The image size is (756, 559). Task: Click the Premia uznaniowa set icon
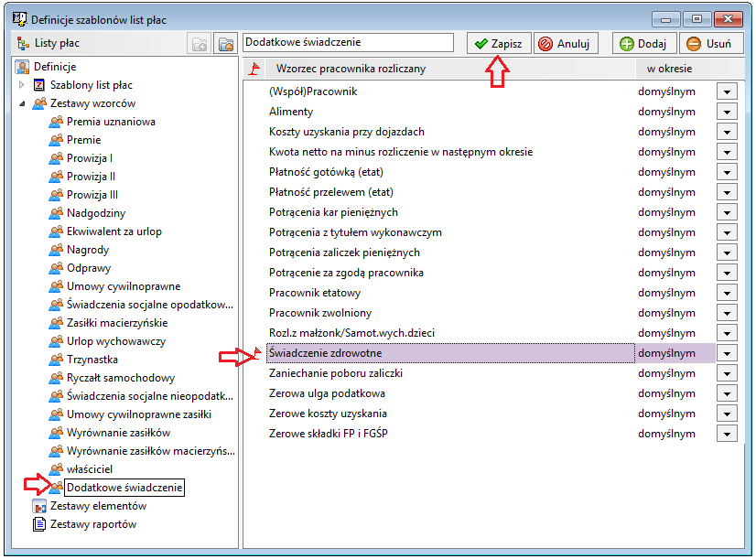[56, 122]
